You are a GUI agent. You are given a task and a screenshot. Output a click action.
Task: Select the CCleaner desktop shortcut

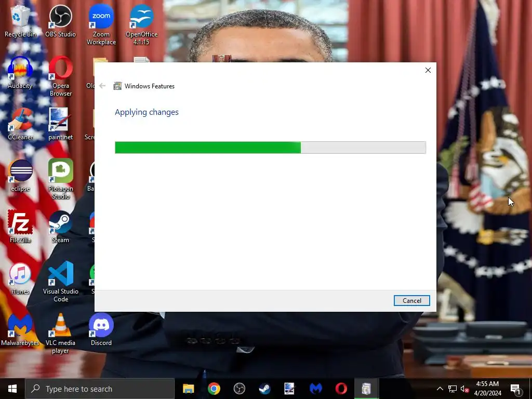click(20, 124)
